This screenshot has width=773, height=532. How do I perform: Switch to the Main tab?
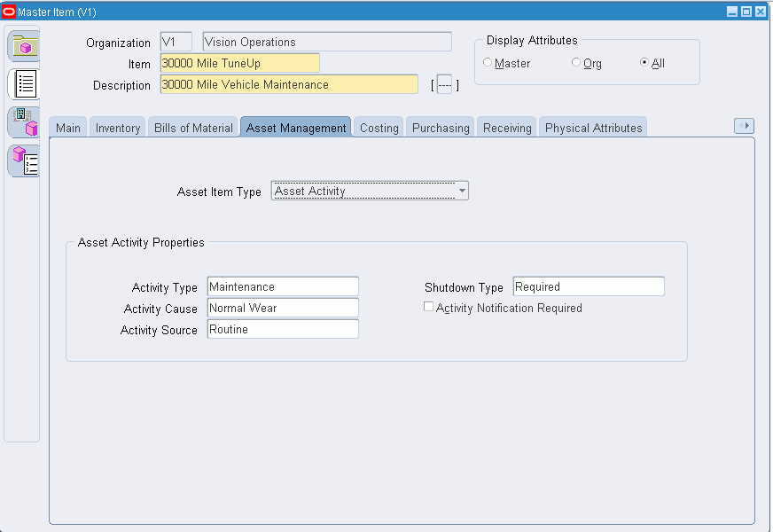pos(68,128)
